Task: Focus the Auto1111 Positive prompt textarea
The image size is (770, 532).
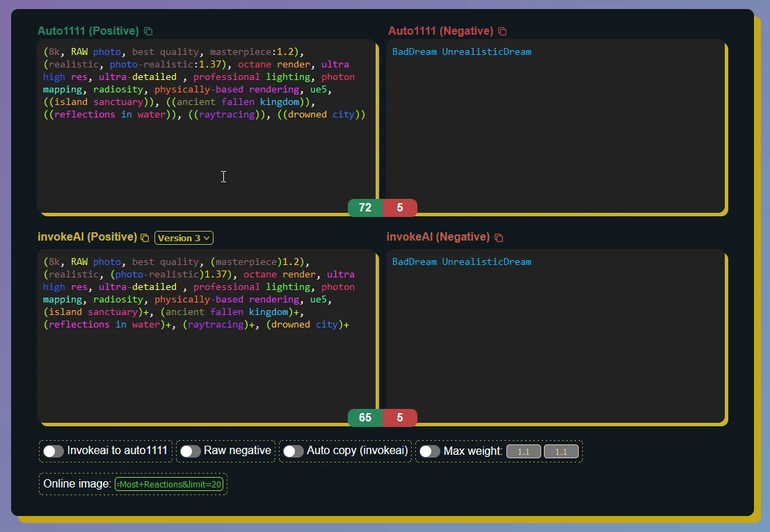Action: tap(207, 127)
